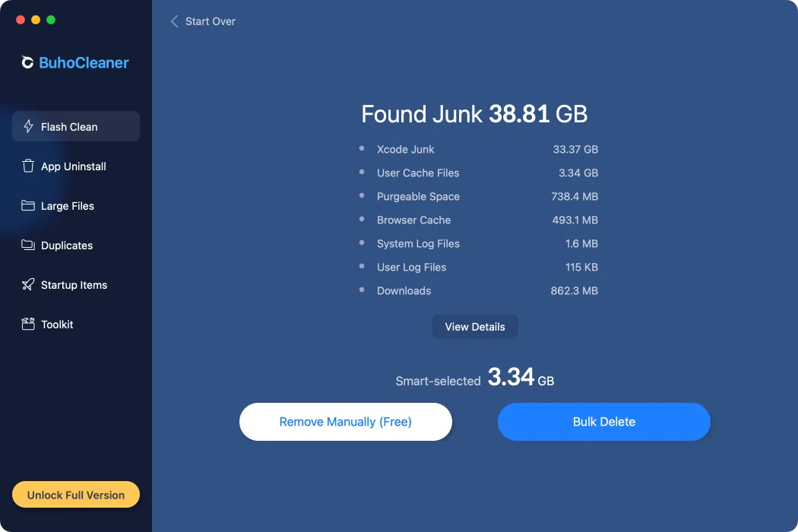Click the BuhoCleaner logo icon

(27, 62)
